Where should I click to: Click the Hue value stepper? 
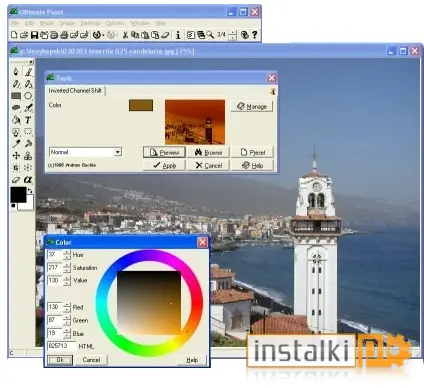[x=67, y=255]
